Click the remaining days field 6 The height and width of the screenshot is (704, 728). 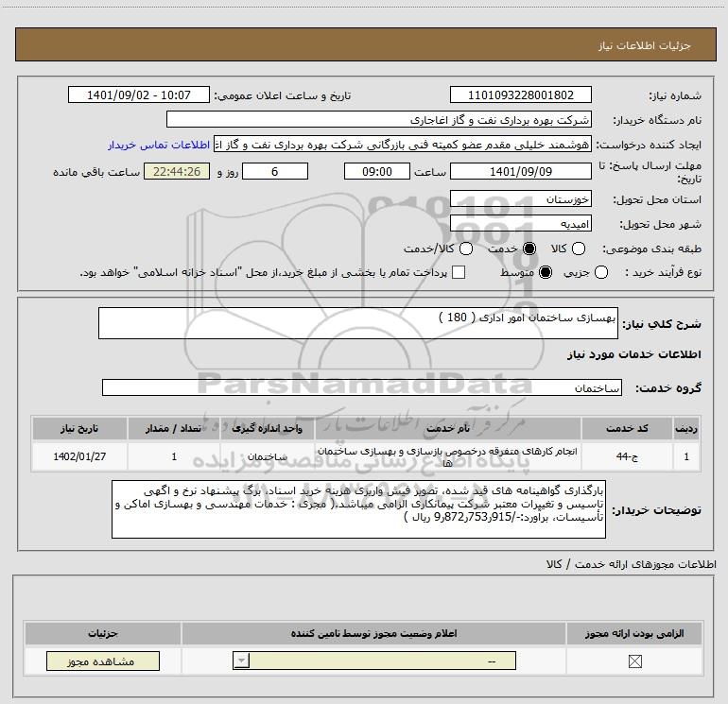[x=275, y=172]
